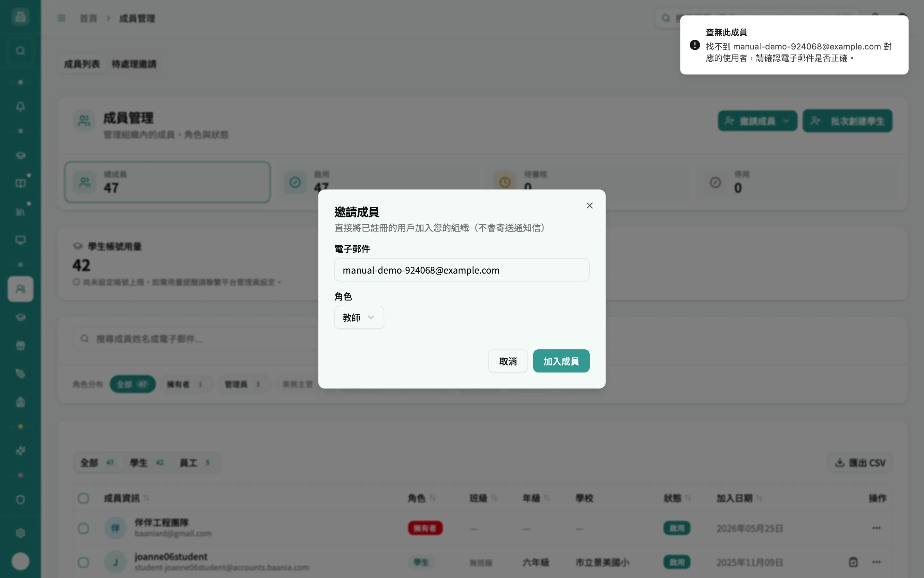The width and height of the screenshot is (924, 578).
Task: Sort by 成員資訊 column
Action: pos(126,498)
